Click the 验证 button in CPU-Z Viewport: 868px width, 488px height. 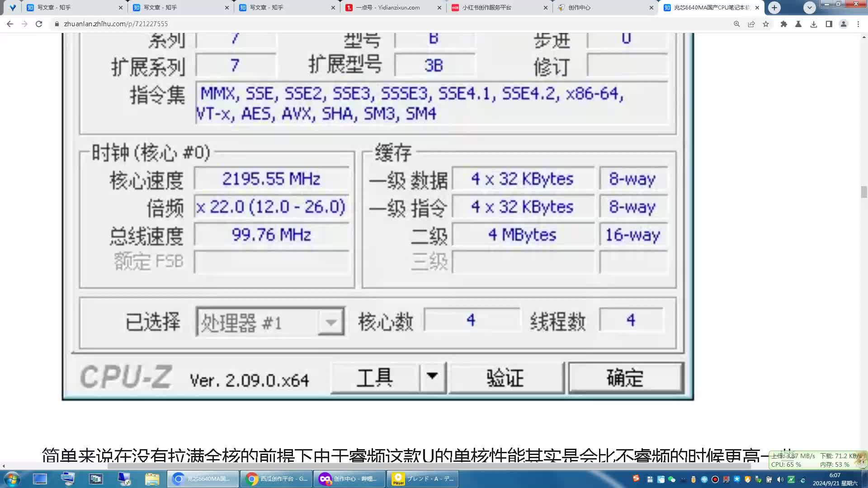[x=504, y=377]
